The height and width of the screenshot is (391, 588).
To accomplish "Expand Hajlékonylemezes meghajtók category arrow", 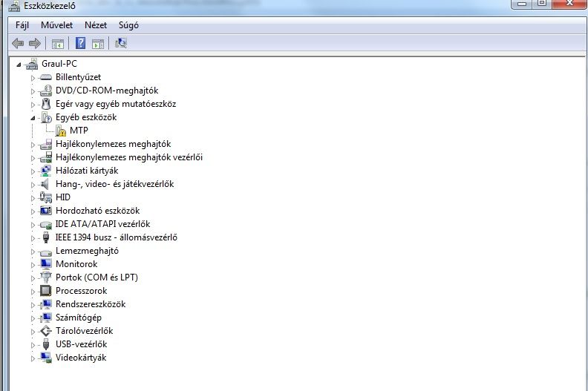I will point(33,145).
